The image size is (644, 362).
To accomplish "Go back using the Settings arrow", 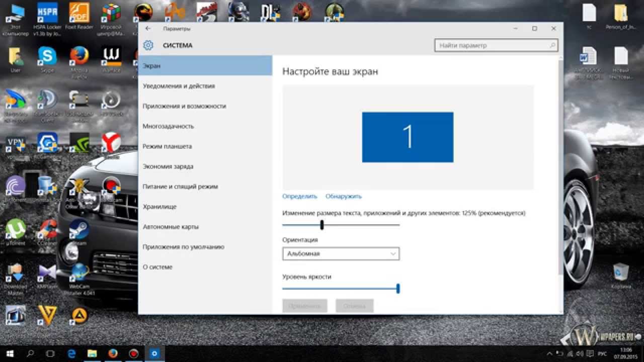I will point(148,29).
